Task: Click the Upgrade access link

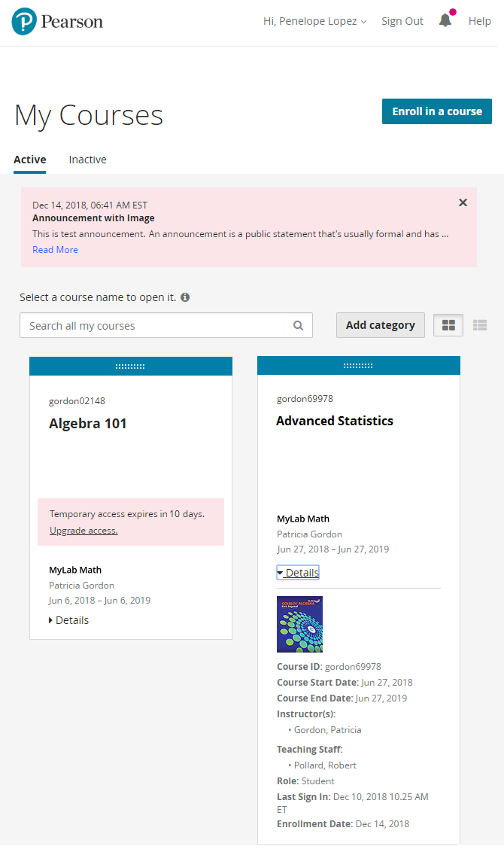Action: point(83,531)
